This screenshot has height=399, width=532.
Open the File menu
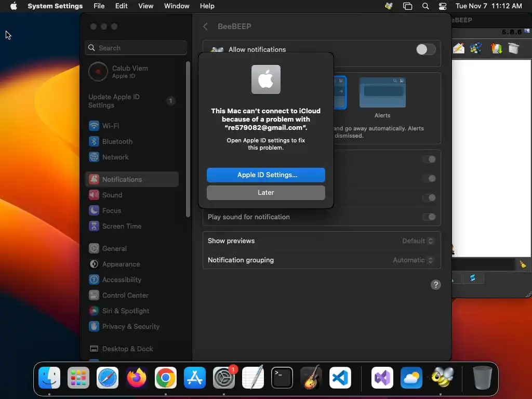[x=99, y=6]
